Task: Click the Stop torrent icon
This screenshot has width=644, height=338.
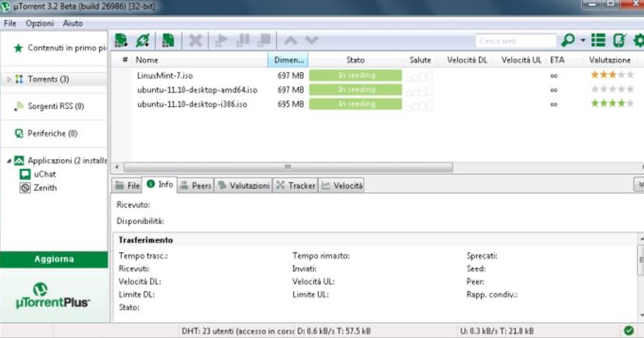Action: [x=264, y=40]
